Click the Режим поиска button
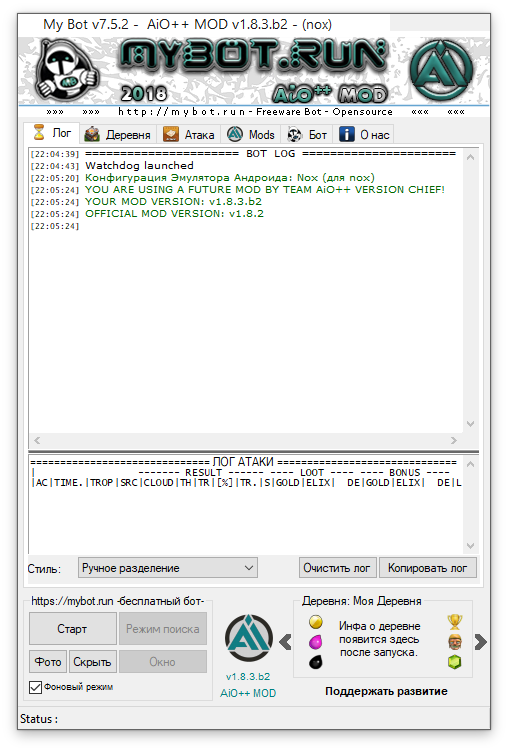 click(x=163, y=629)
